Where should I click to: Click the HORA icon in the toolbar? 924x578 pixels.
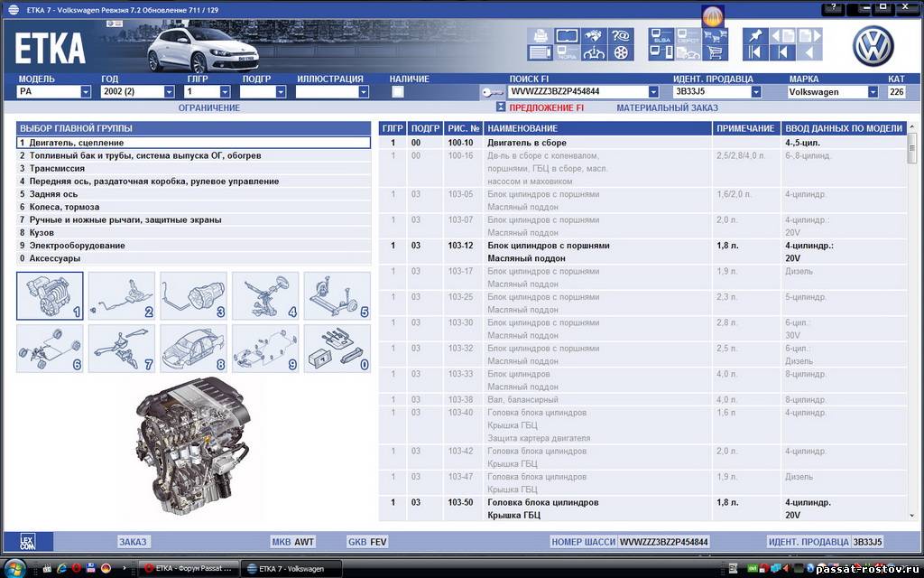567,53
